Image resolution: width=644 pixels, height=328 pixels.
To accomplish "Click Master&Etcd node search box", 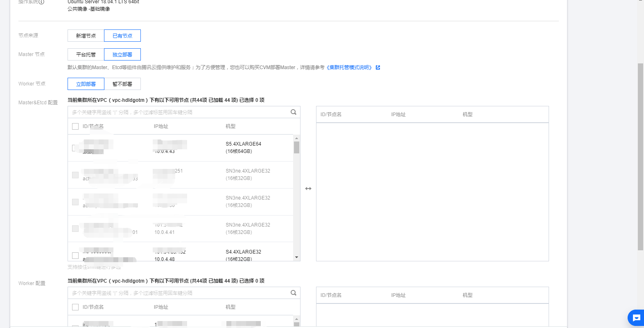I will tap(179, 112).
